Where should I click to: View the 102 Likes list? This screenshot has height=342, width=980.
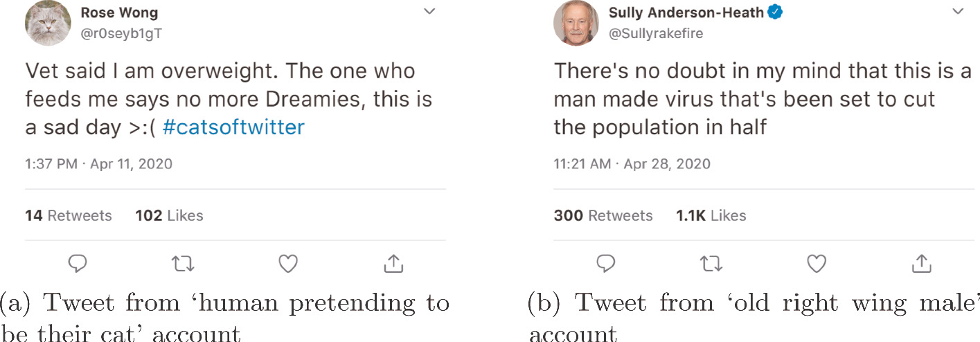tap(169, 215)
